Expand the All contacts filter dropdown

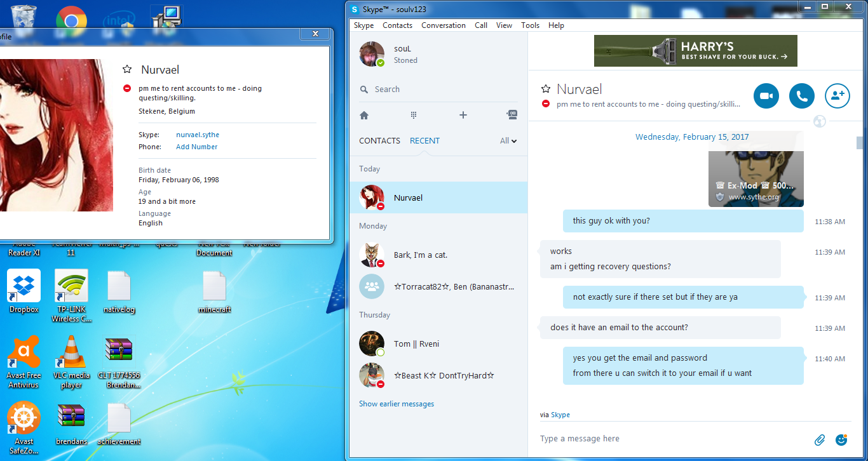tap(508, 141)
